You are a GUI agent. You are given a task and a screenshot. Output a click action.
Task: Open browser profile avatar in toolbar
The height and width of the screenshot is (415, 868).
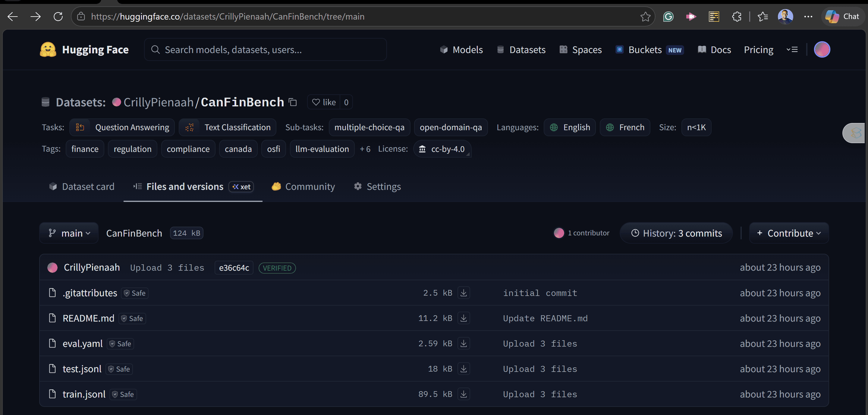785,17
